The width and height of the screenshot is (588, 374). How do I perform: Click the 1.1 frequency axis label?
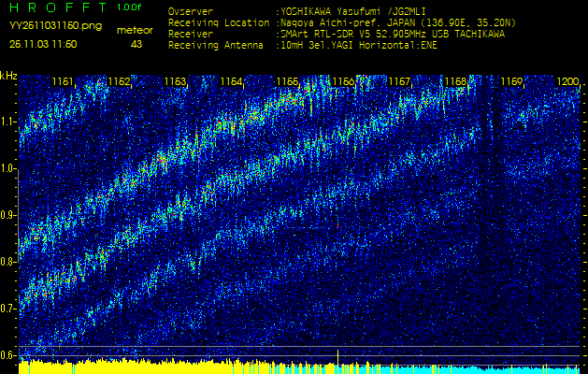[x=9, y=122]
